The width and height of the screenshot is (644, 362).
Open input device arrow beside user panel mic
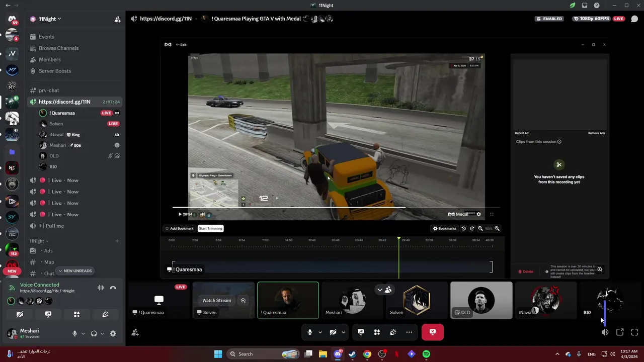(x=83, y=333)
